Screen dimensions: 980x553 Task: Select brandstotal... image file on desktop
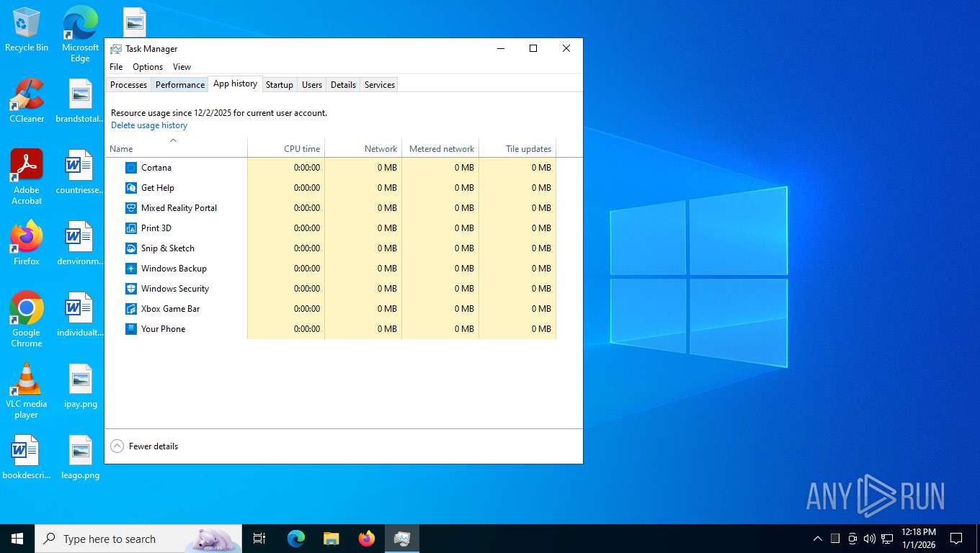80,101
